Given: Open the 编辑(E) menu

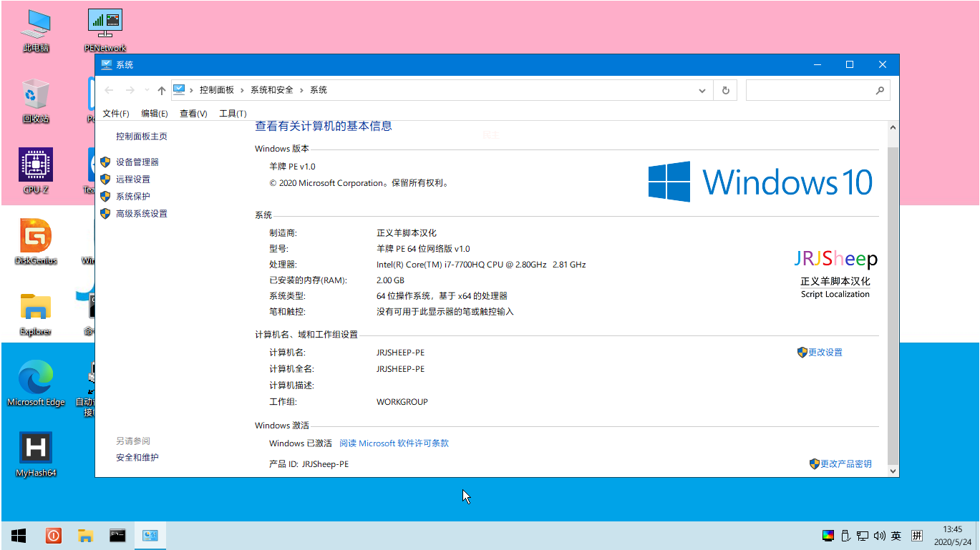Looking at the screenshot, I should pyautogui.click(x=155, y=114).
